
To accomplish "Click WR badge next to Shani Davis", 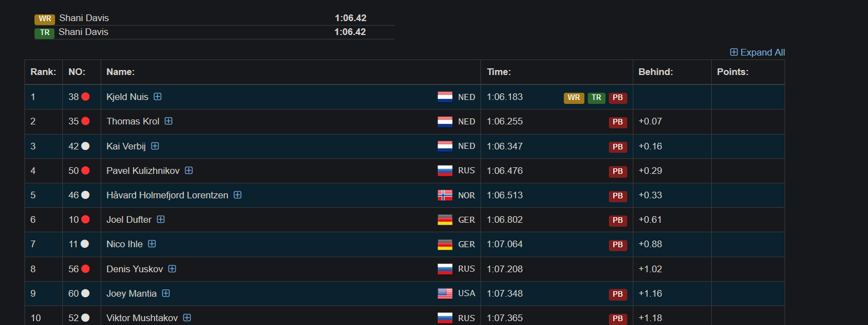I will 44,19.
